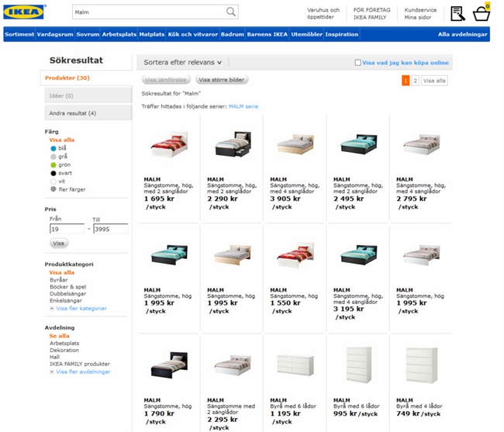Image resolution: width=504 pixels, height=432 pixels.
Task: Open IKEA FAMILY header link
Action: 370,17
